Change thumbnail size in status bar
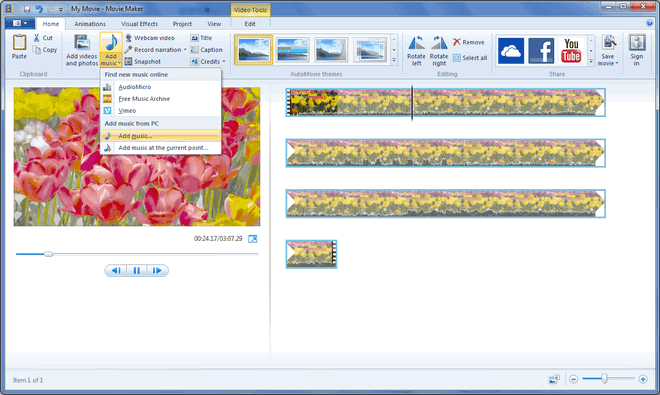Viewport: 660px width, 395px height. [x=554, y=379]
